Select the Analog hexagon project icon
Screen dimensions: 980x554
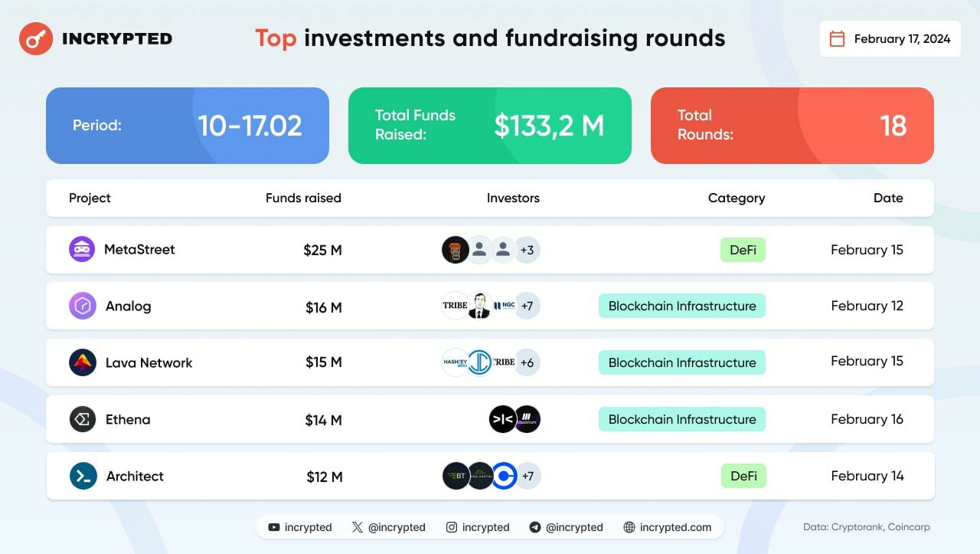[x=83, y=306]
